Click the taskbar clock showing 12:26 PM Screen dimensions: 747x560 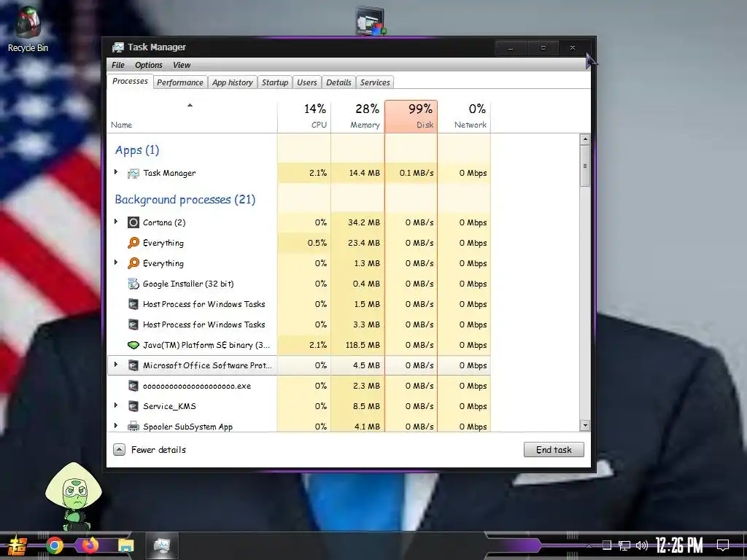tap(679, 545)
